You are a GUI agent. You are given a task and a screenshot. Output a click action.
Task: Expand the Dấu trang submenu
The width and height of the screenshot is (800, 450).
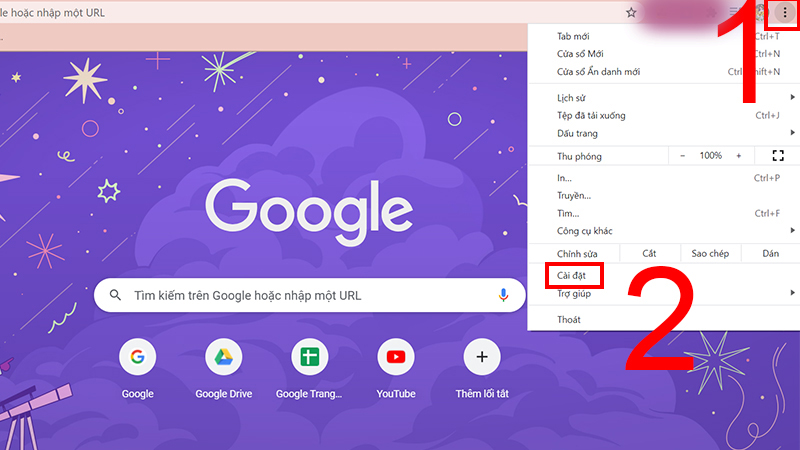pyautogui.click(x=664, y=133)
